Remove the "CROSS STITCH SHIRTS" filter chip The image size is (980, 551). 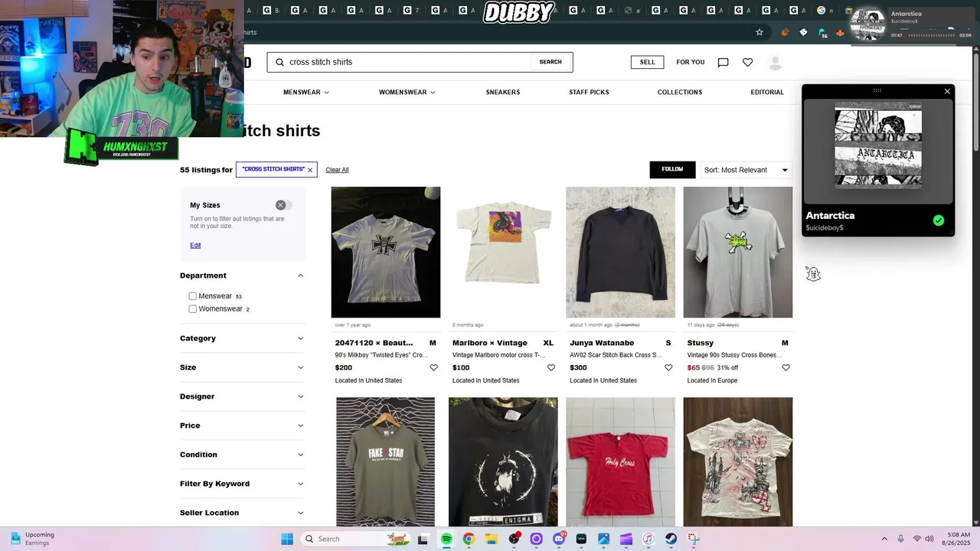[310, 170]
